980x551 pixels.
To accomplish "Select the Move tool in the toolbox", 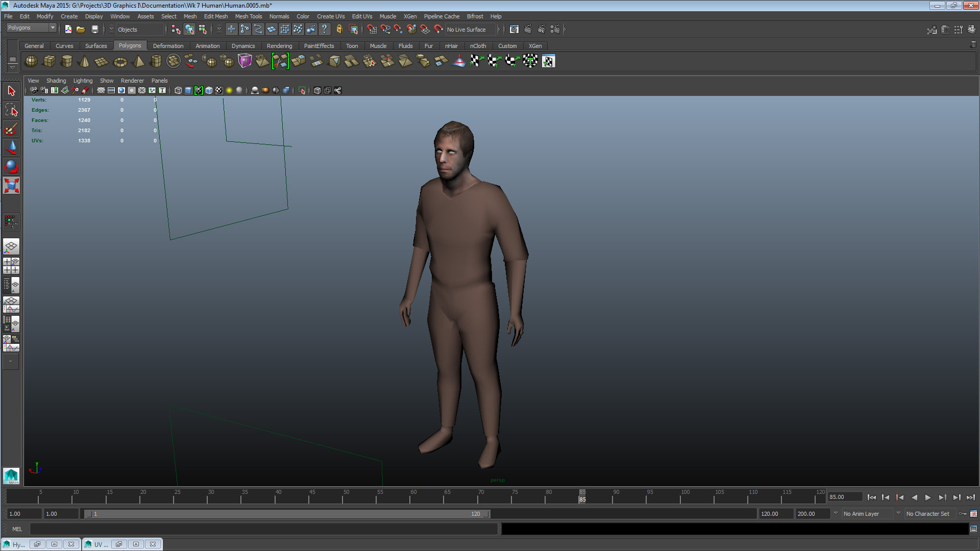I will [11, 147].
